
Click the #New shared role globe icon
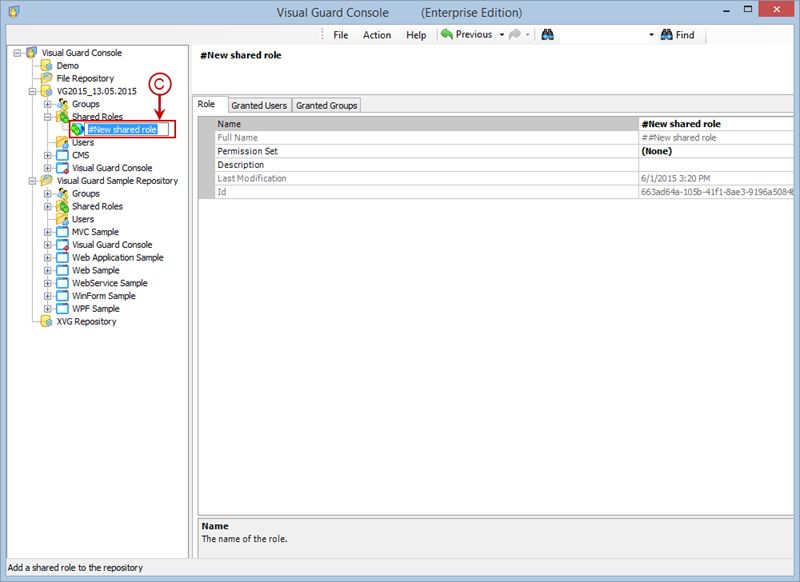[78, 130]
